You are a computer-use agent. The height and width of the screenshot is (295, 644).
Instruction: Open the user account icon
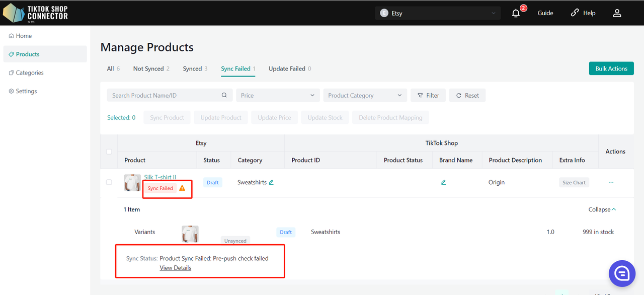(x=617, y=13)
